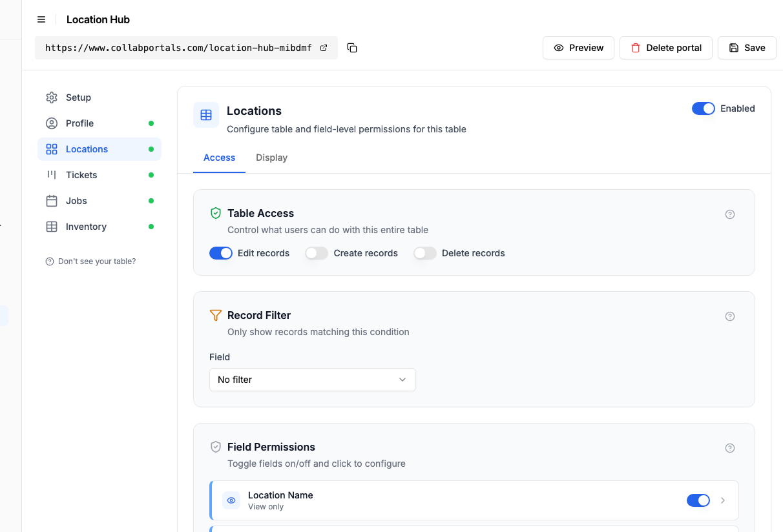This screenshot has width=783, height=532.
Task: Click the portal URL text
Action: (x=178, y=48)
